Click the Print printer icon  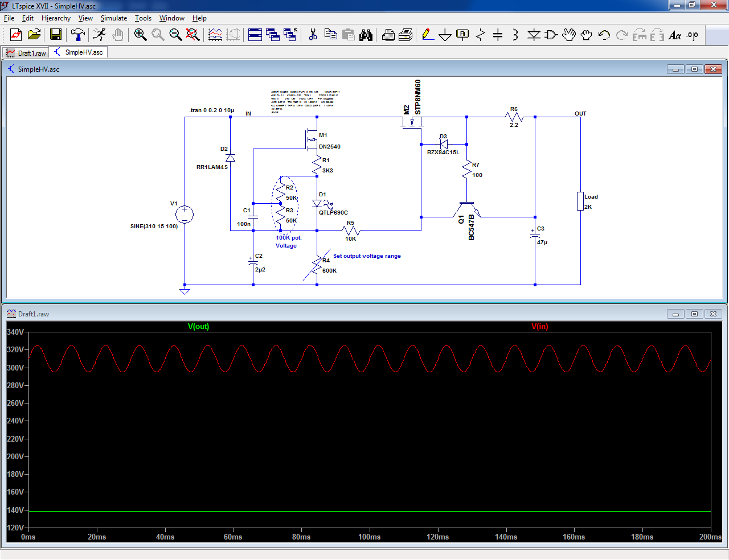coord(388,35)
